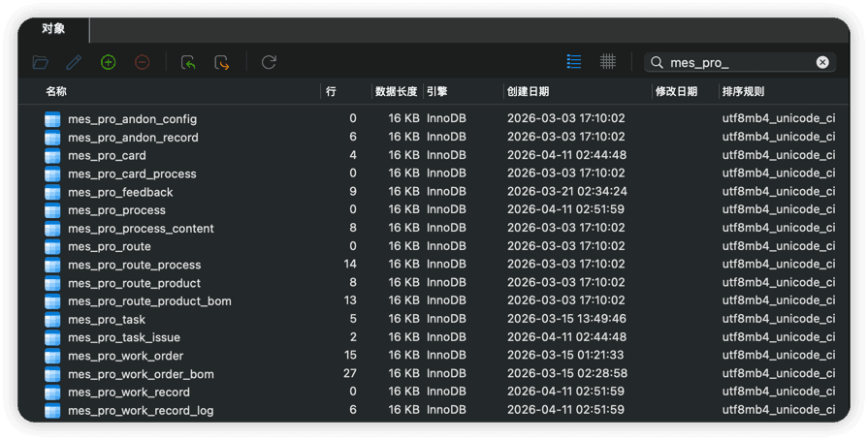Click the green new table plus icon
The image size is (868, 440).
(108, 62)
